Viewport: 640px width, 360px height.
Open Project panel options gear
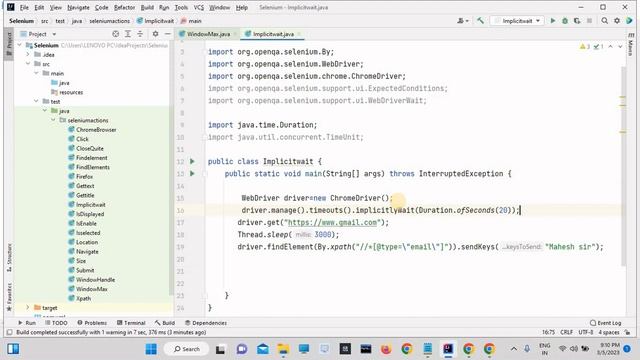point(155,34)
